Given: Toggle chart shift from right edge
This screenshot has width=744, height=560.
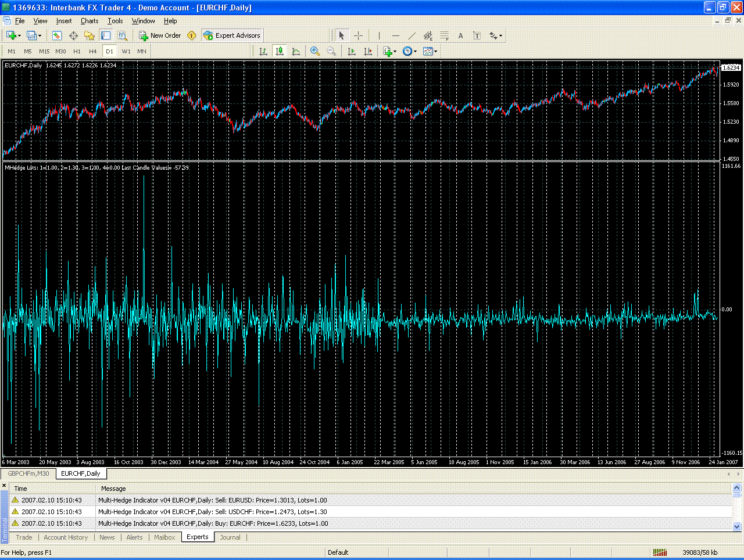Looking at the screenshot, I should (x=367, y=51).
